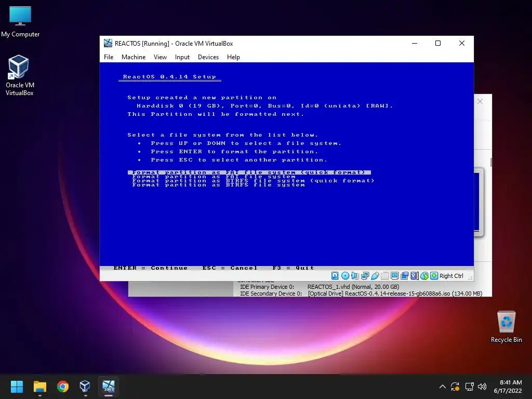Click the optical drive status icon
Screen dimensions: 532x399
click(345, 276)
